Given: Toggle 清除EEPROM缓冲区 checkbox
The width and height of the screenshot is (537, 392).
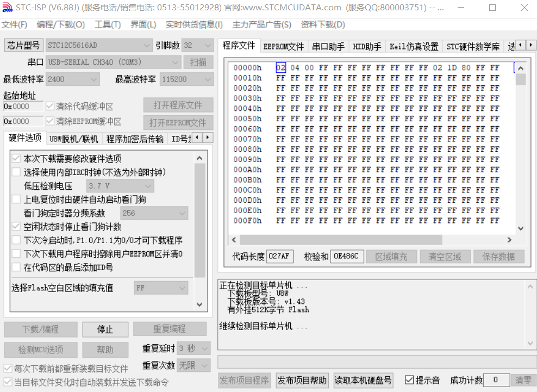Looking at the screenshot, I should 50,121.
